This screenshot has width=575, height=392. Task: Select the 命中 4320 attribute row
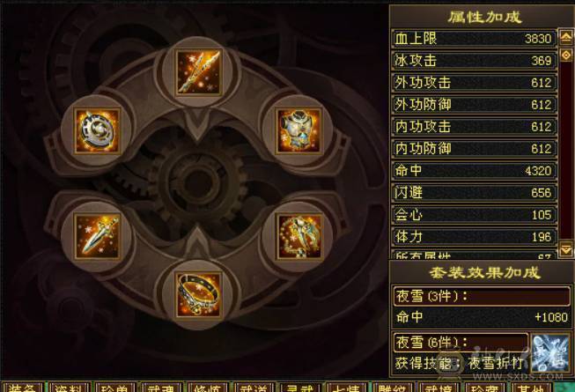pos(474,171)
